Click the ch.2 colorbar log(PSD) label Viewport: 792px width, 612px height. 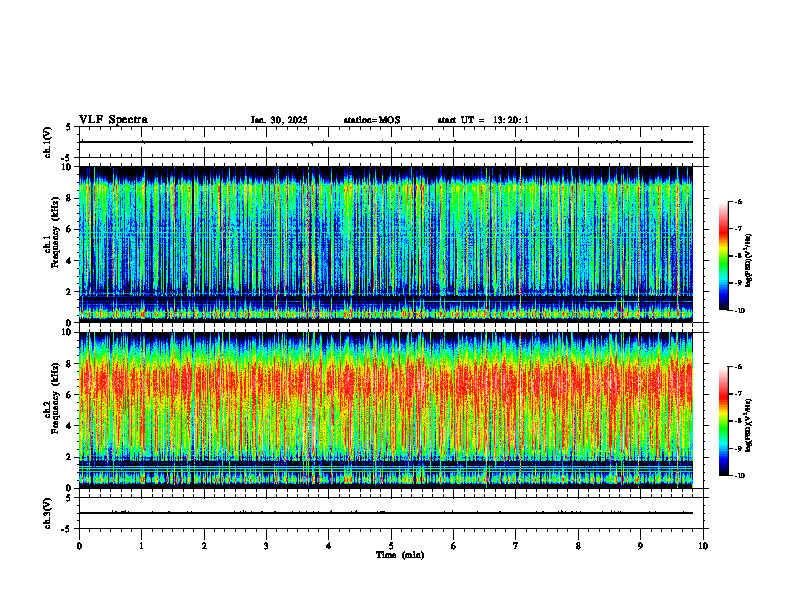749,425
